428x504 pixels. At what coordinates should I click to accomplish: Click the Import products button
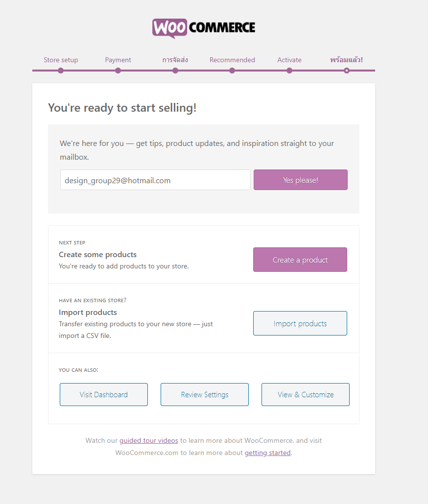click(x=300, y=323)
